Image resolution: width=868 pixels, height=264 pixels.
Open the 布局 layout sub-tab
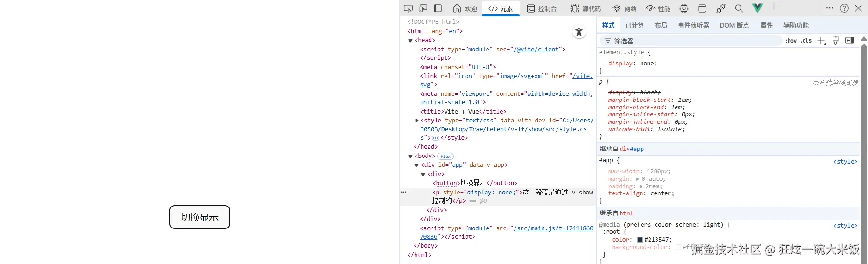point(661,25)
